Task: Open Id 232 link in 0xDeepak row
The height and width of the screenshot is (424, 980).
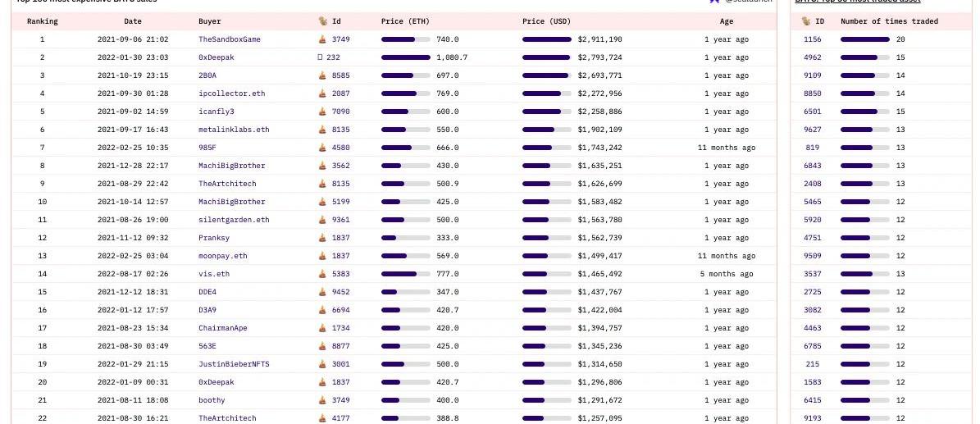Action: point(333,57)
